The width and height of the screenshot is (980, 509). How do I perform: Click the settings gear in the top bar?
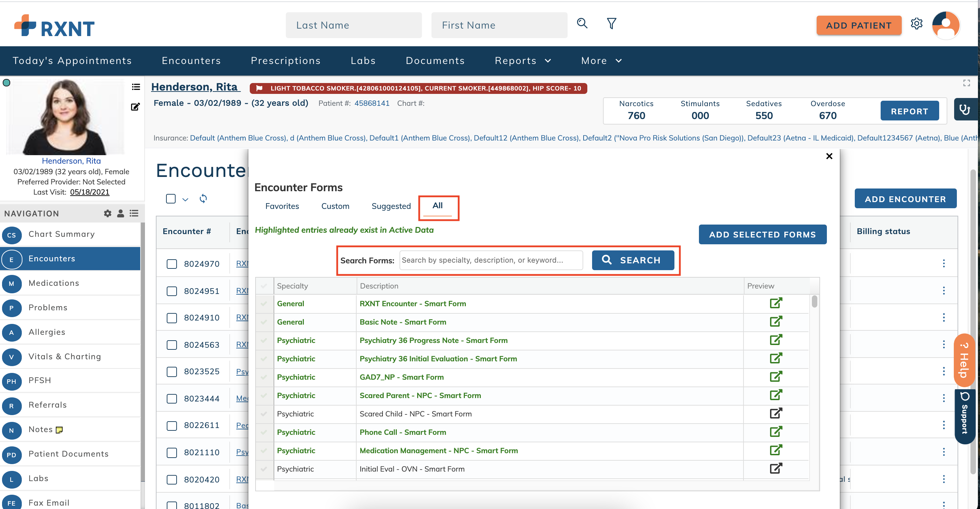917,23
